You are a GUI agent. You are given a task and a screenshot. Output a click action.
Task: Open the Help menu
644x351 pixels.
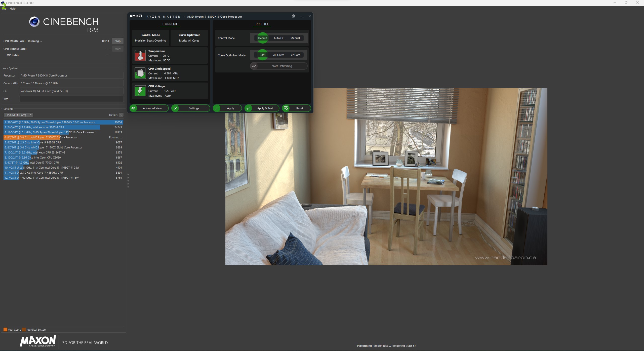[x=13, y=9]
